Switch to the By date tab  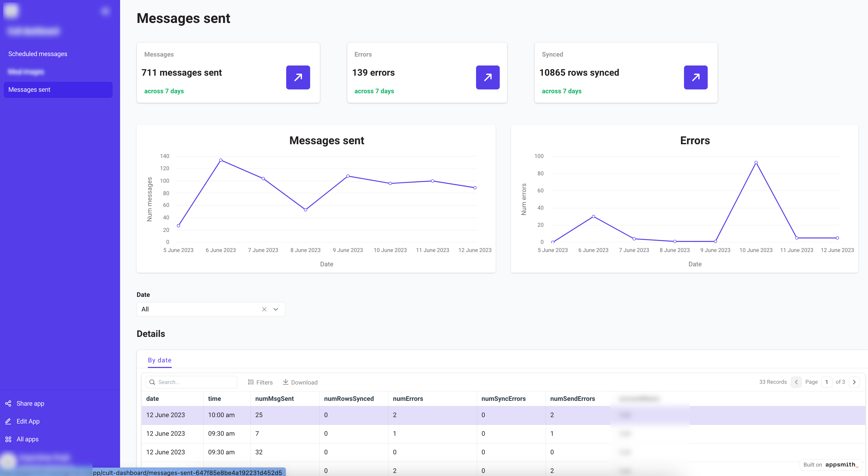(159, 360)
